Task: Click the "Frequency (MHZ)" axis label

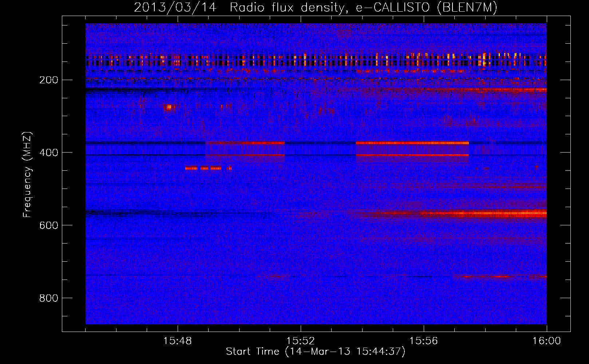Action: coord(27,174)
